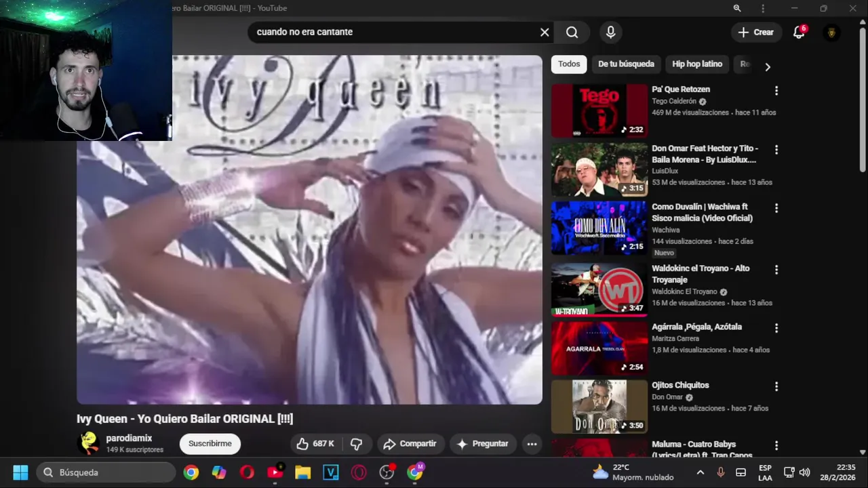Image resolution: width=868 pixels, height=488 pixels.
Task: Open the Pa' Que Retozen title link
Action: click(x=681, y=89)
